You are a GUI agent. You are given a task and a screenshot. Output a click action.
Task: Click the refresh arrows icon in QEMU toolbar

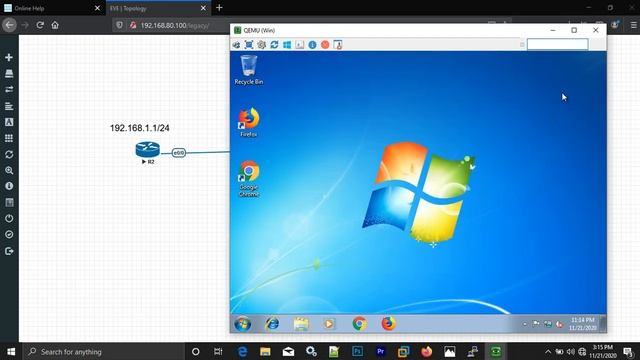274,45
